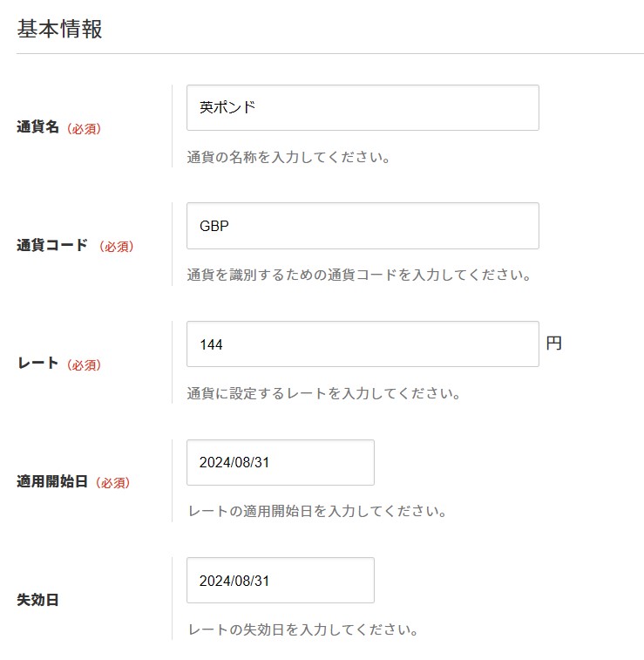Focus the 通貨コード field showing GBP
Viewport: 644px width, 660px height.
pos(363,226)
